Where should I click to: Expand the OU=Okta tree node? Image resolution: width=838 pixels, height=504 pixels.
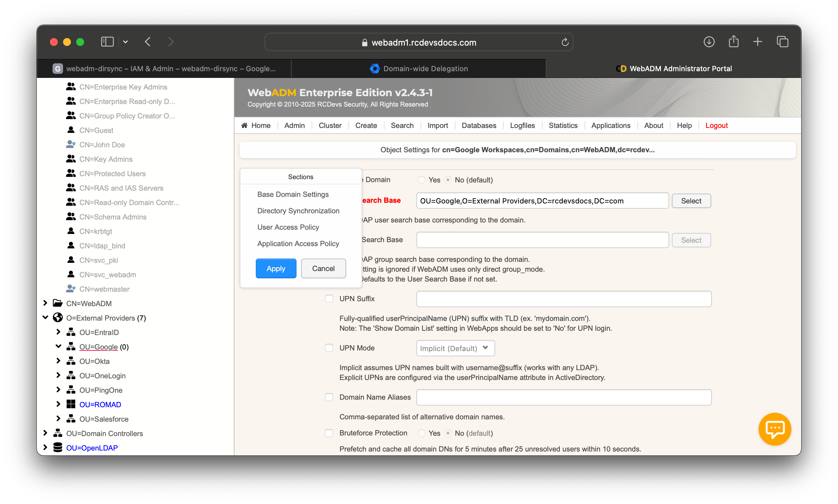58,361
